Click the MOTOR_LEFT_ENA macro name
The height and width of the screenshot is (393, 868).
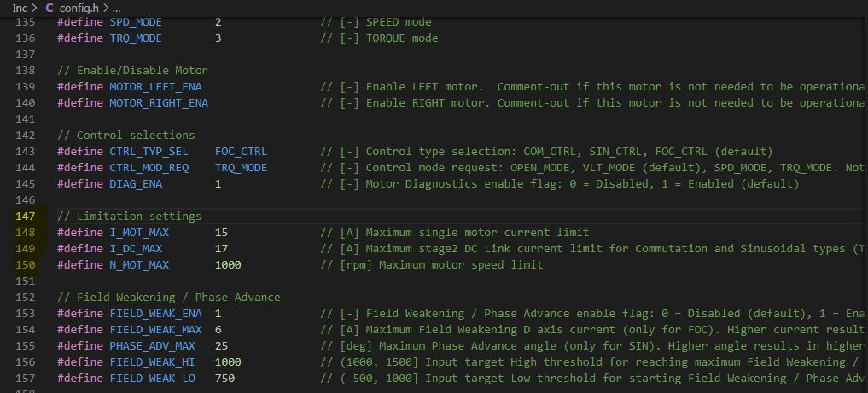155,87
